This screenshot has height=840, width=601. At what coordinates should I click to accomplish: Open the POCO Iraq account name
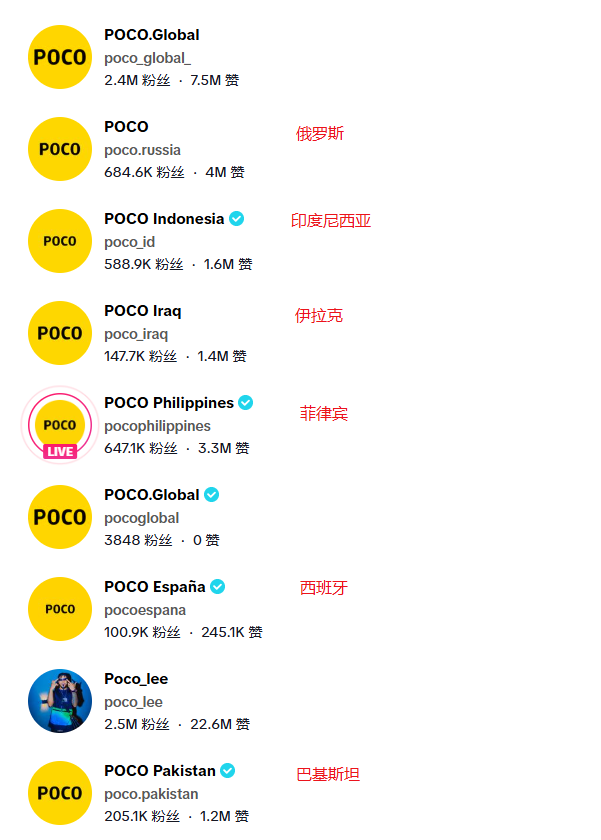point(143,311)
